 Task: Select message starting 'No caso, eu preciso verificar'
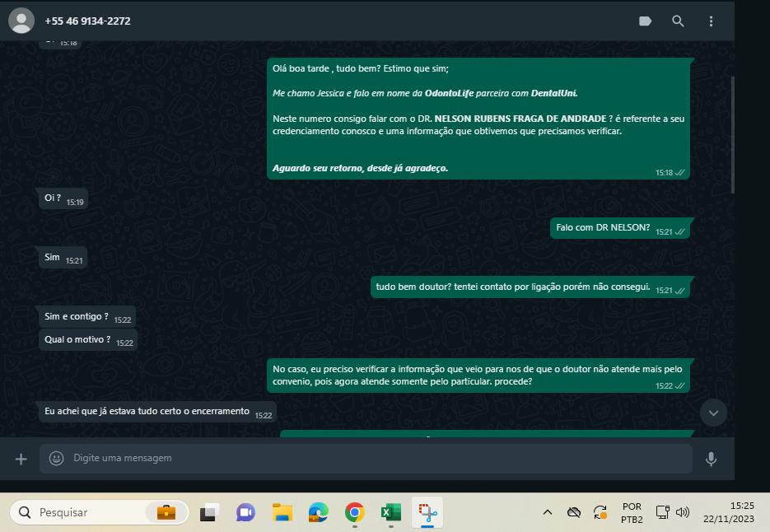478,376
